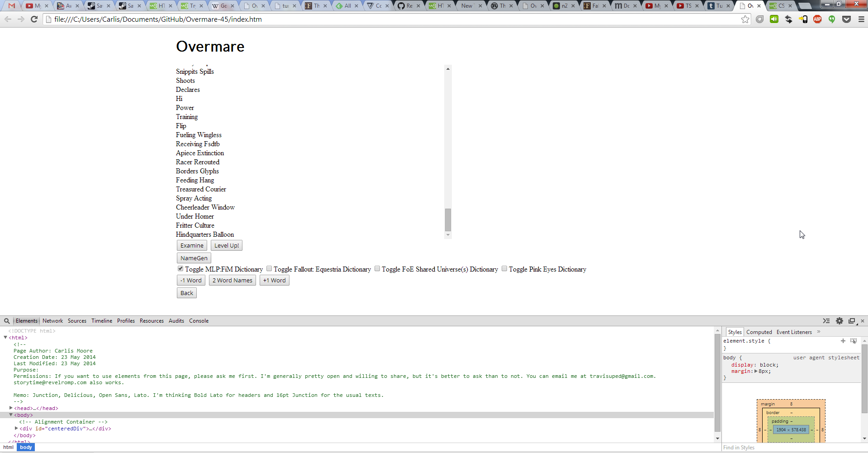The image size is (868, 453).
Task: Add a new style rule with plus icon
Action: pos(843,341)
